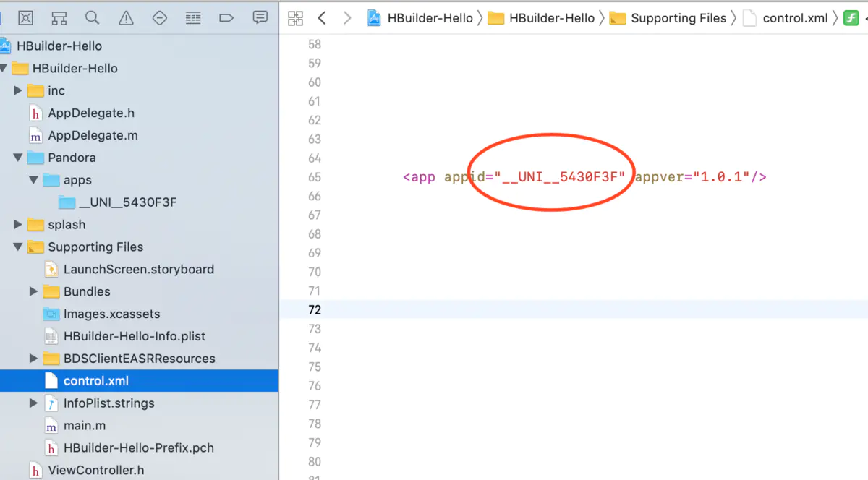
Task: Open the Debug navigator
Action: [x=193, y=17]
